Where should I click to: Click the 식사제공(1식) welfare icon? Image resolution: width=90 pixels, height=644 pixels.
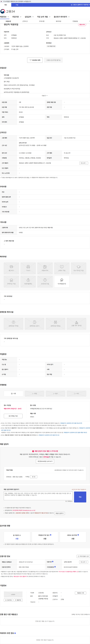62,282
